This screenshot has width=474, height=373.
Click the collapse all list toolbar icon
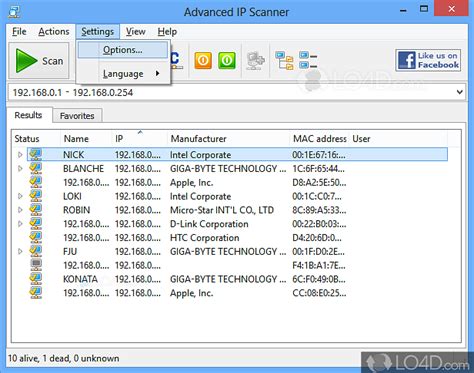308,60
